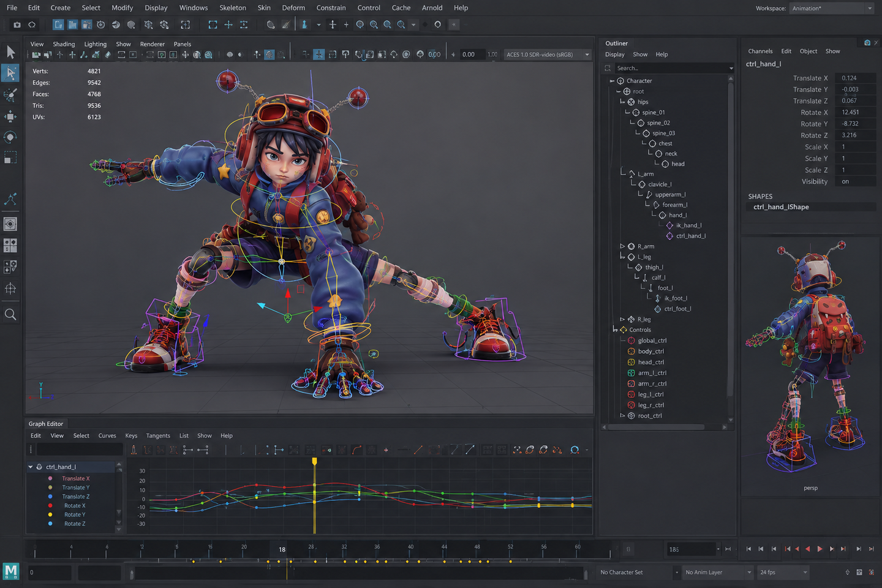Click the Maya logo icon at bottom left
The height and width of the screenshot is (588, 882).
pyautogui.click(x=11, y=571)
